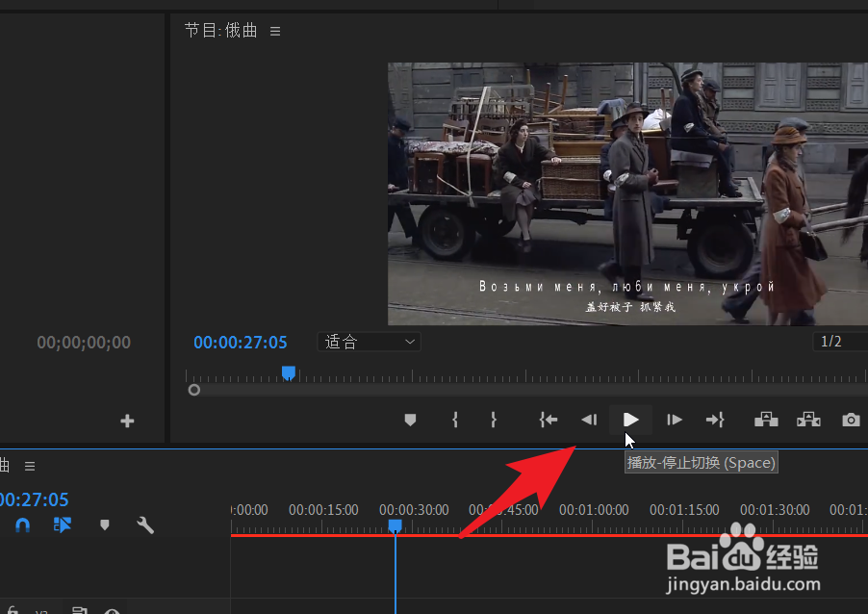Add marker in the timeline panel
Image resolution: width=868 pixels, height=614 pixels.
pyautogui.click(x=104, y=524)
